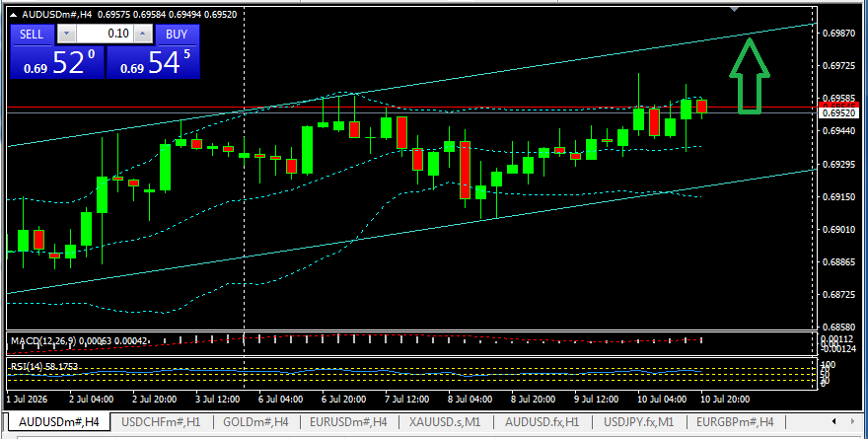Screen dimensions: 868x439
Task: Click the 0.69295 price scale label
Action: [x=839, y=165]
